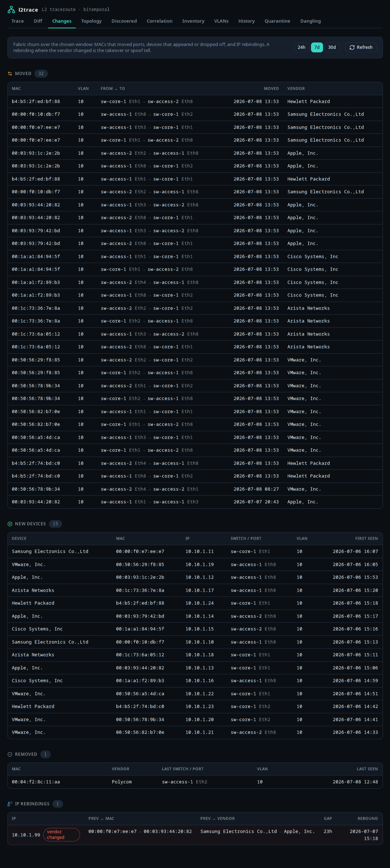Open the Topology tab
The width and height of the screenshot is (390, 868).
click(91, 21)
